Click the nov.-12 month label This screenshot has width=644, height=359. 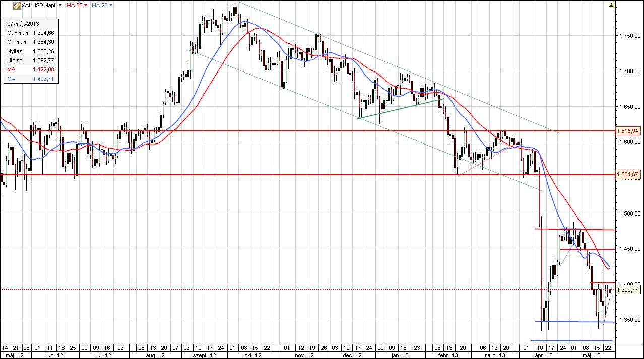[304, 355]
